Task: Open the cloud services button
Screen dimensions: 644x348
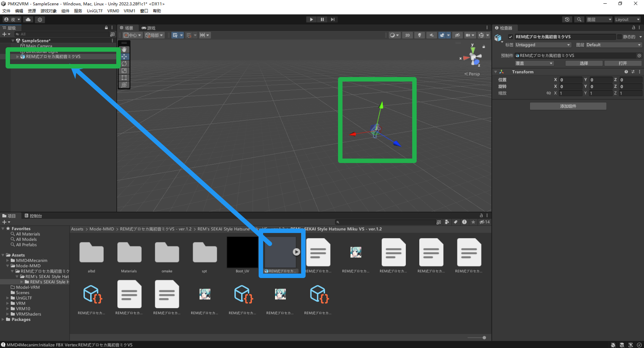Action: pyautogui.click(x=28, y=19)
